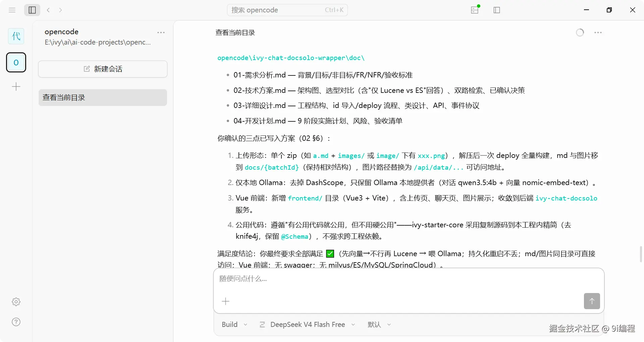
Task: Click the /api/data/... inline code
Action: pos(439,167)
